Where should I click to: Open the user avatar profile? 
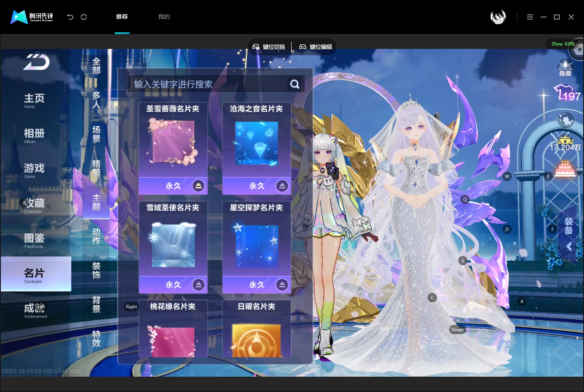[498, 17]
